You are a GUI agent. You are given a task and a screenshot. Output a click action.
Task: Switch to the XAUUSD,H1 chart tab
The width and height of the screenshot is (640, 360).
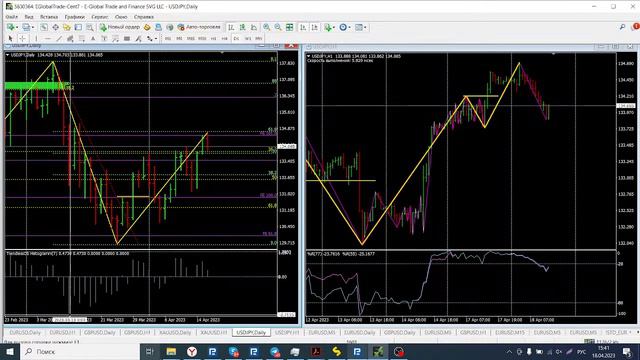tap(213, 333)
